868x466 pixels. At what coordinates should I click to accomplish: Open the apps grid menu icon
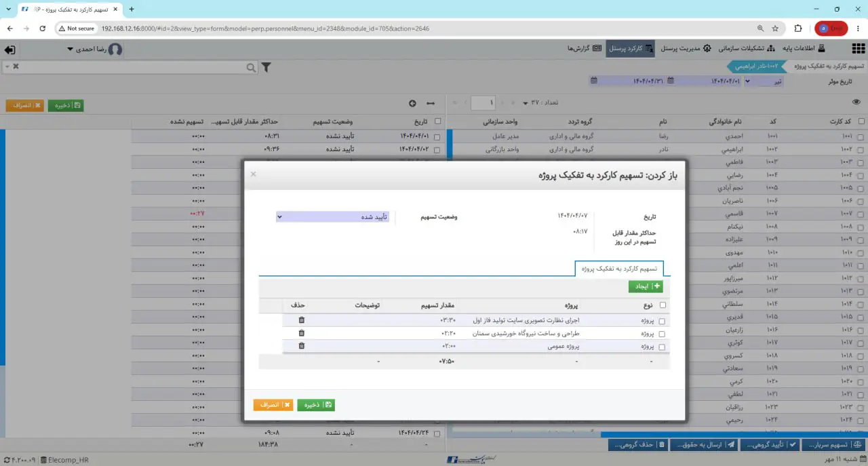coord(858,50)
